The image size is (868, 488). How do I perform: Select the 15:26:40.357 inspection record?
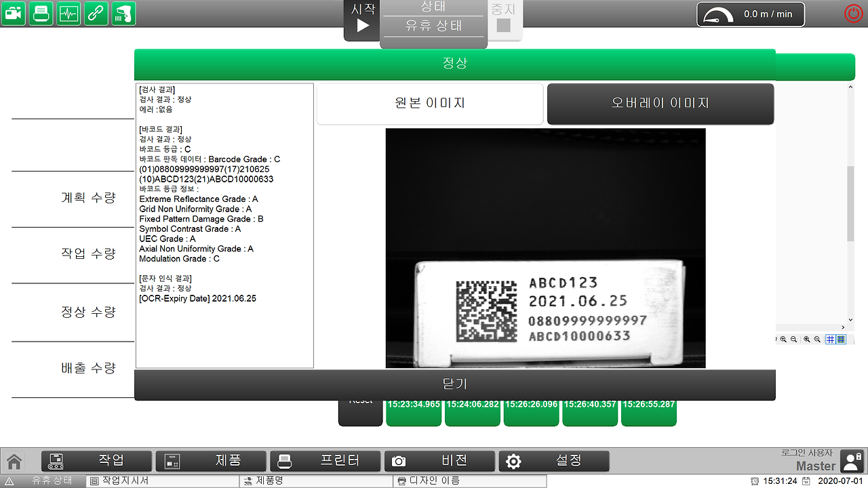pyautogui.click(x=590, y=413)
